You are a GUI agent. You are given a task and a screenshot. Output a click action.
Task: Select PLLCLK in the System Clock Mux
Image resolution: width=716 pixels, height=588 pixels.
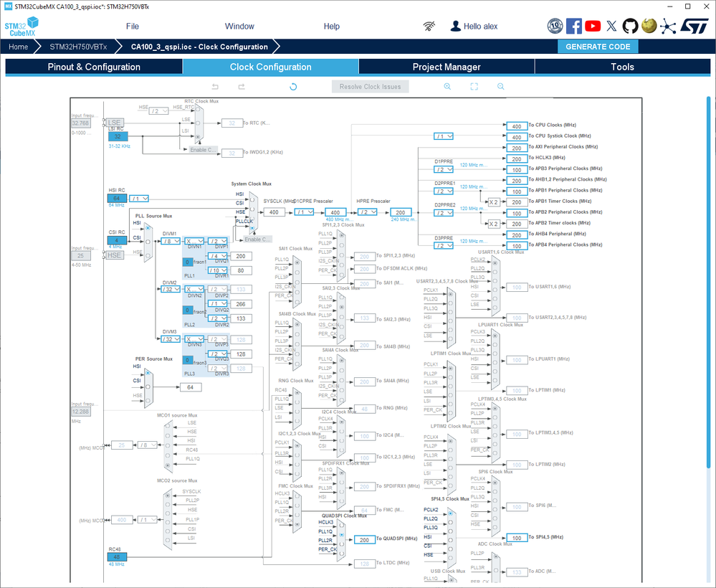pos(252,227)
